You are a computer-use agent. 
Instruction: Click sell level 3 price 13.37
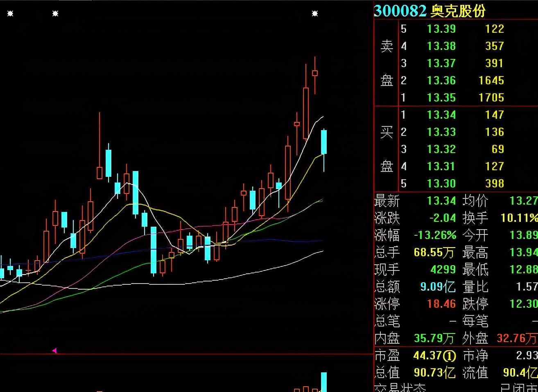(441, 63)
